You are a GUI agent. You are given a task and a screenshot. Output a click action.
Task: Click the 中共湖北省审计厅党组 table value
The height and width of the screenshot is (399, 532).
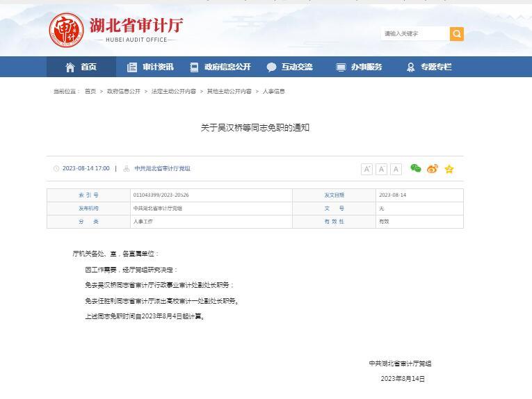(157, 208)
